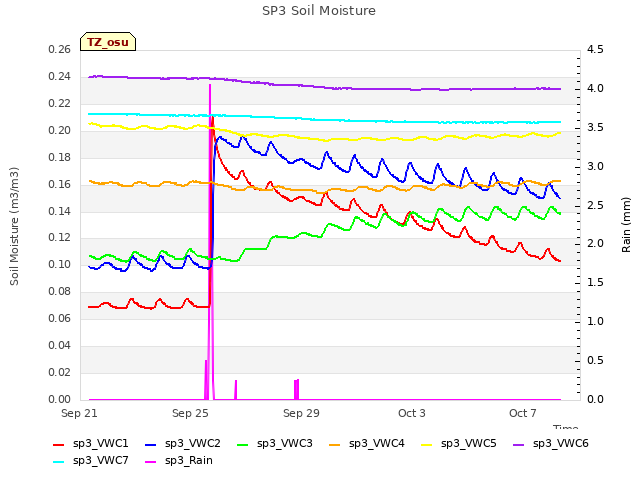Image resolution: width=640 pixels, height=480 pixels.
Task: Click the 4.0 rain axis tick label
Action: tap(595, 89)
